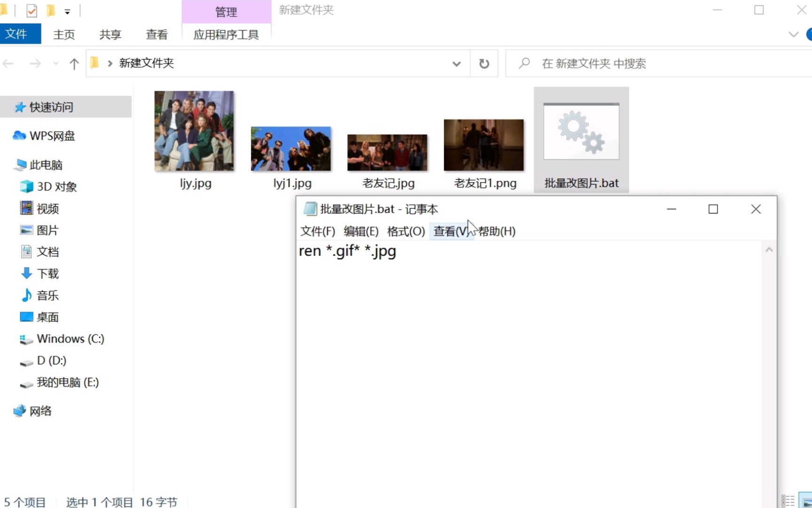Click the address bar path 新建文件夹

(x=147, y=63)
